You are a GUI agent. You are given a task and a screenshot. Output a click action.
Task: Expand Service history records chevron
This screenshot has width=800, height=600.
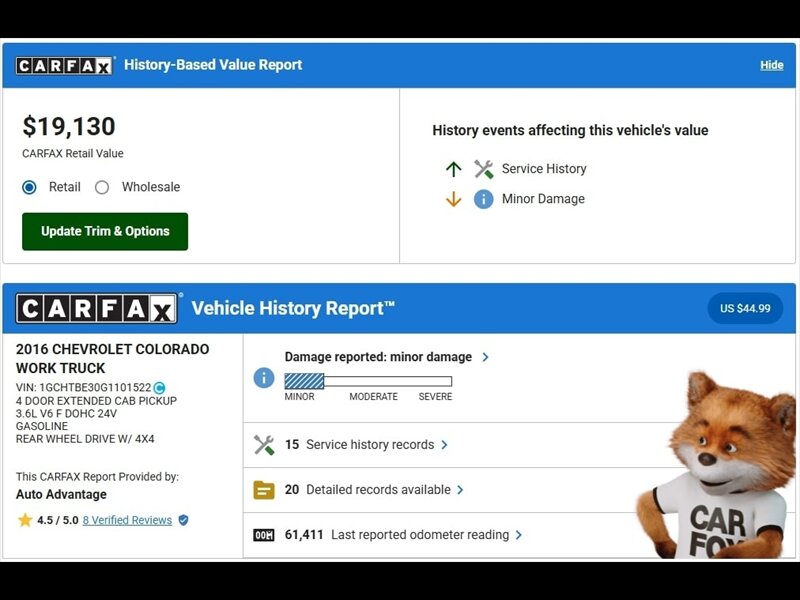click(444, 445)
